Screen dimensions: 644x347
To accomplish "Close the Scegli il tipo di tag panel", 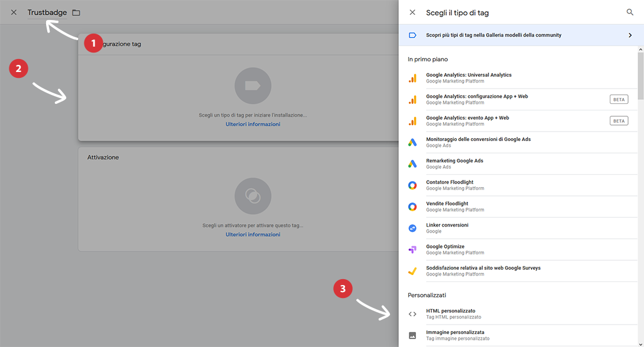I will coord(412,12).
